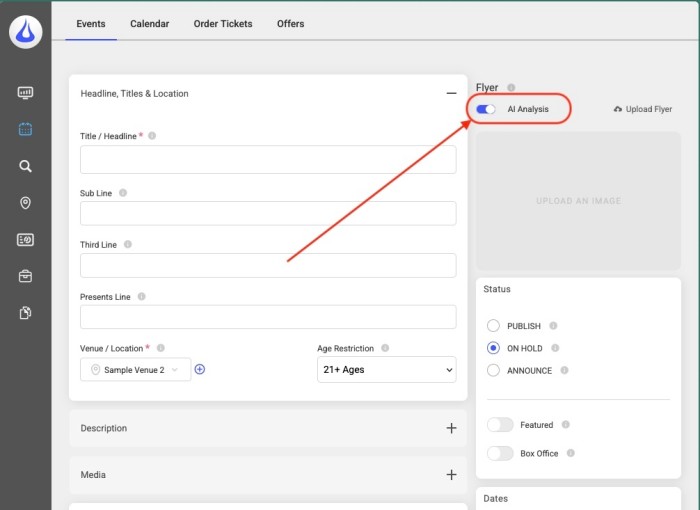Click the droplet logo in sidebar
The width and height of the screenshot is (700, 510).
click(25, 32)
